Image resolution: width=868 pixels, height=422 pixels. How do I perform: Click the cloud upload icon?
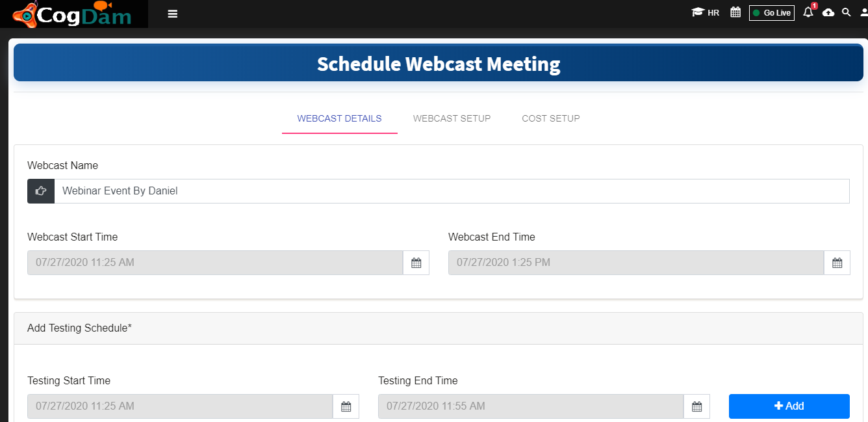[828, 12]
